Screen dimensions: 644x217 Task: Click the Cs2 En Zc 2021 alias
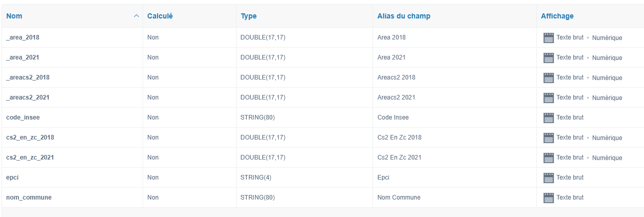point(399,157)
